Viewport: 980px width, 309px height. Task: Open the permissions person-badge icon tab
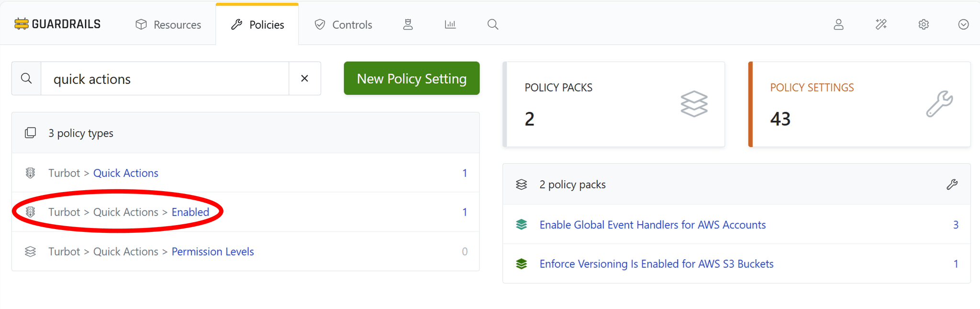point(408,24)
